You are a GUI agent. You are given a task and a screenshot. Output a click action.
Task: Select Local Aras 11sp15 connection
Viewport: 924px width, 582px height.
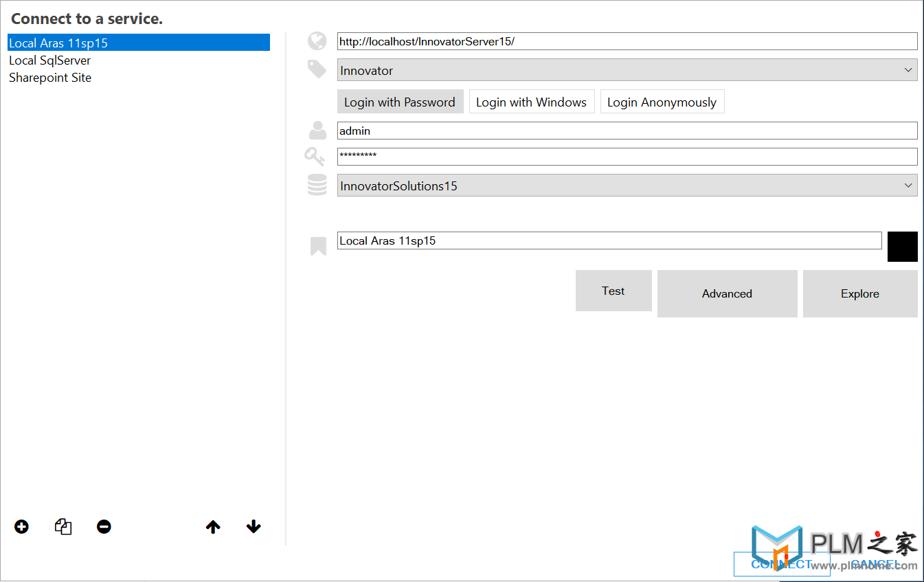pos(139,43)
